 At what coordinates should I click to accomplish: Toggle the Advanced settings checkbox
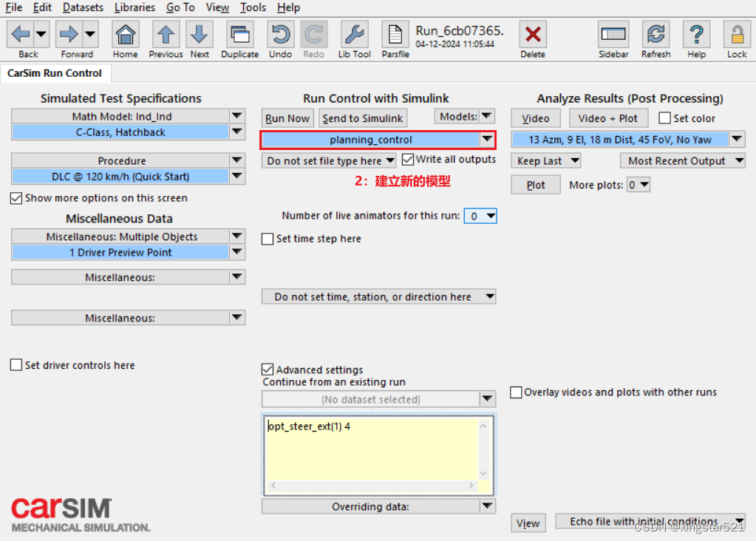click(268, 370)
